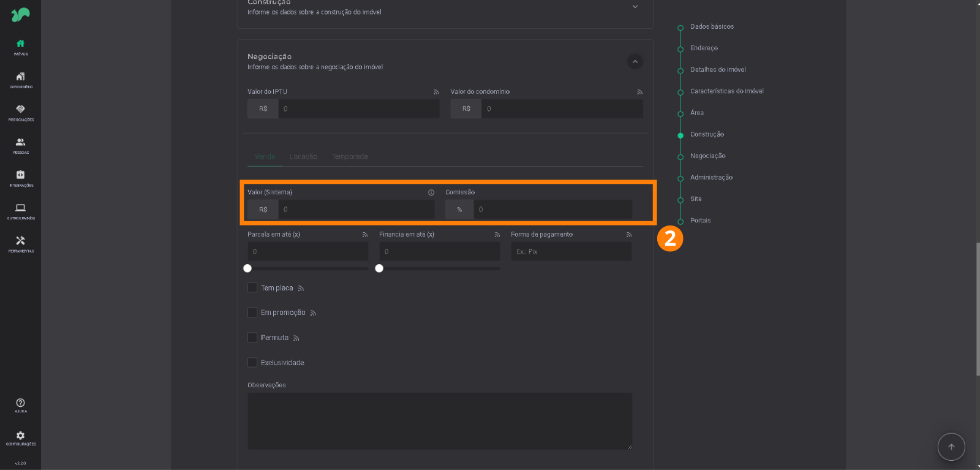Jump to Características do imóvel step
This screenshot has width=980, height=470.
click(726, 91)
